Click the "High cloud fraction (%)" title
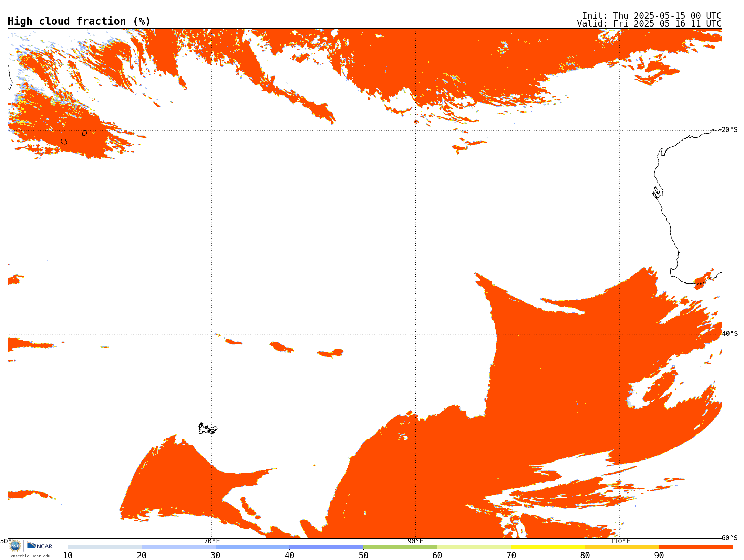 [79, 21]
